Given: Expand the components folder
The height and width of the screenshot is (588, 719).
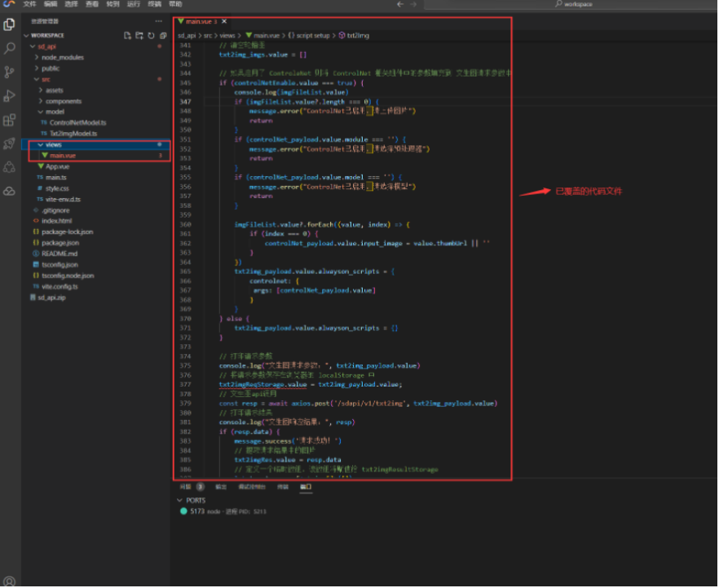Looking at the screenshot, I should 41,101.
